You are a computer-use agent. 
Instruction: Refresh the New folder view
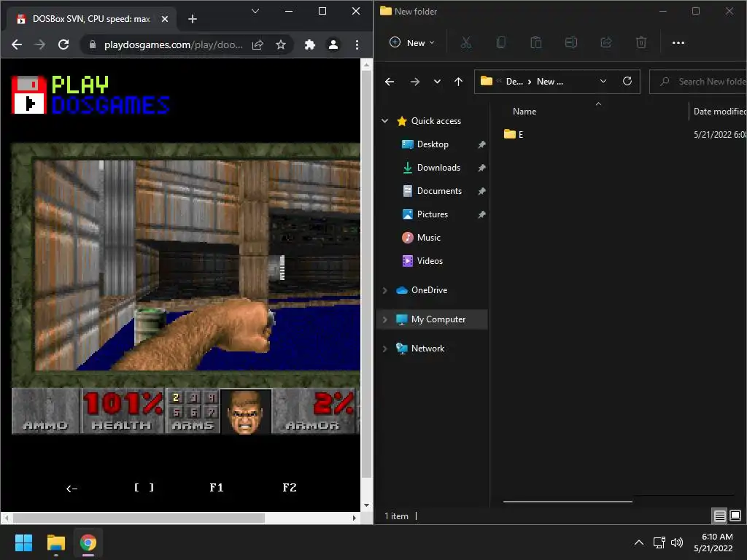pos(627,82)
